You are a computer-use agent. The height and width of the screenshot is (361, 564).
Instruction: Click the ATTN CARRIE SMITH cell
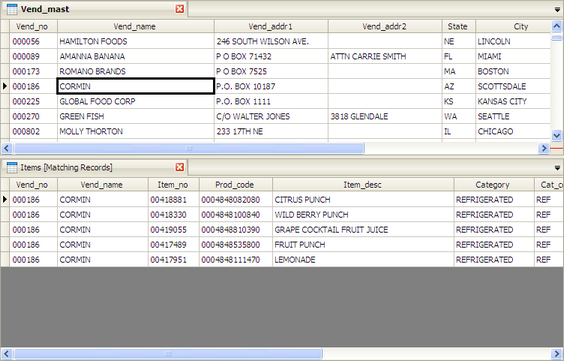pyautogui.click(x=385, y=56)
